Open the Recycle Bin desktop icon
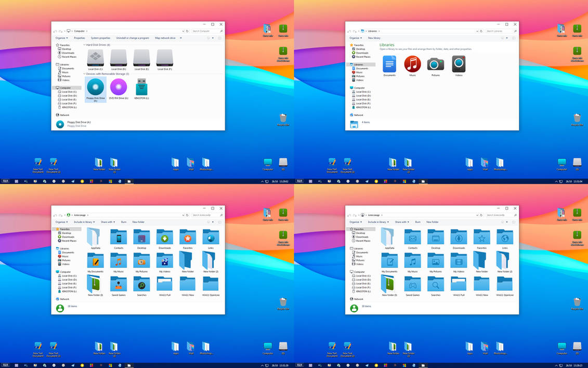The height and width of the screenshot is (368, 588). tap(283, 119)
